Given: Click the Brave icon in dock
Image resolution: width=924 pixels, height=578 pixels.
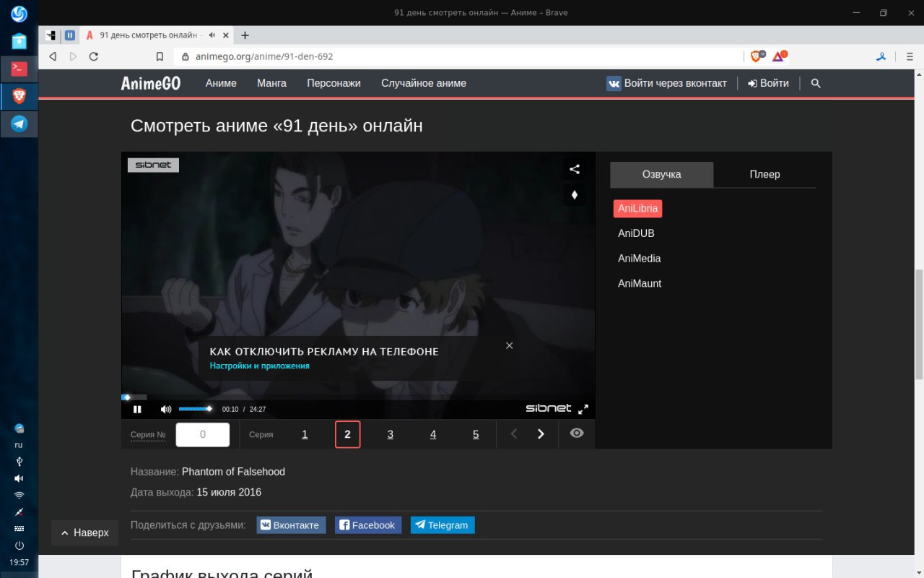Looking at the screenshot, I should [19, 96].
